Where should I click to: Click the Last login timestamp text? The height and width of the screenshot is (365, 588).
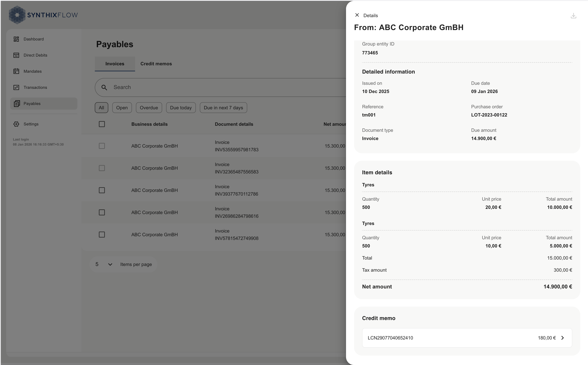click(x=38, y=144)
